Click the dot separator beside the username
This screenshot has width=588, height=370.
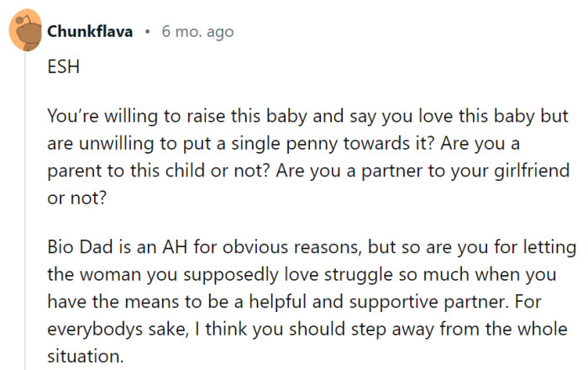click(x=147, y=32)
